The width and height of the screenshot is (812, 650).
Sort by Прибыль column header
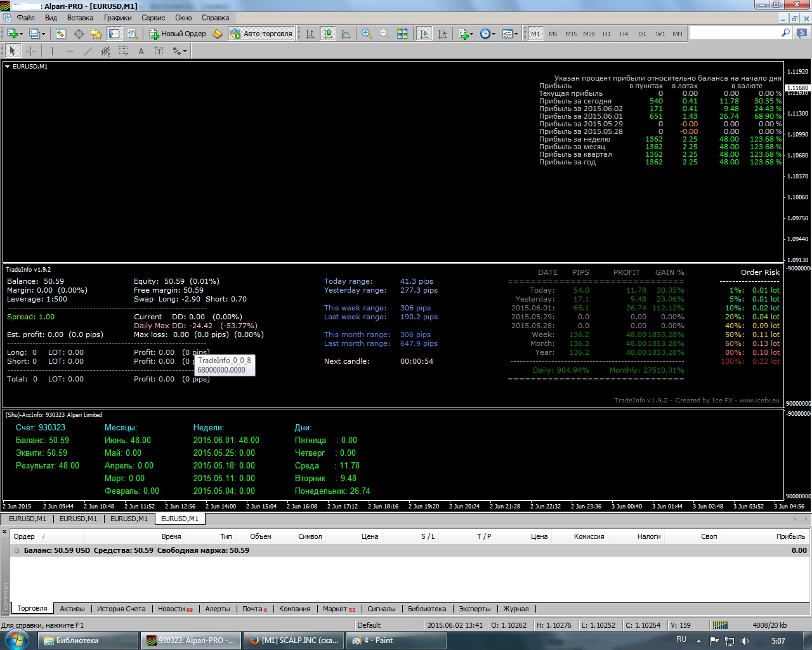(x=790, y=536)
